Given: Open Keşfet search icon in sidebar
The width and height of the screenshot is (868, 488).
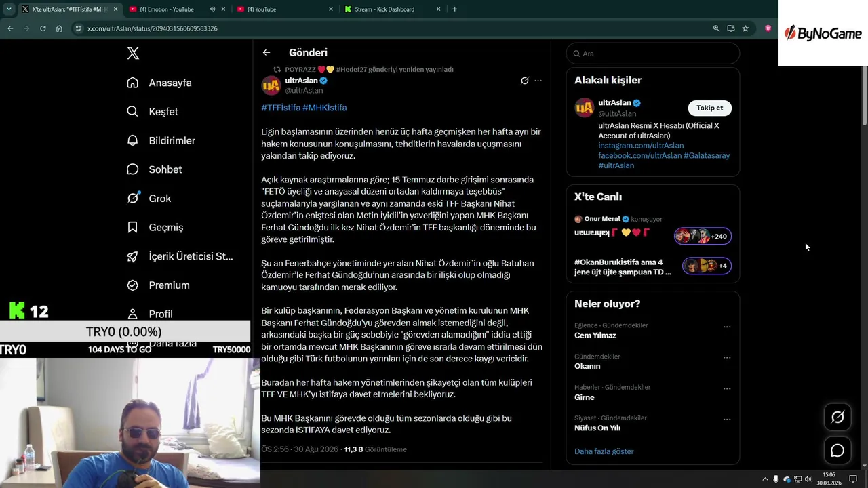Looking at the screenshot, I should (132, 111).
